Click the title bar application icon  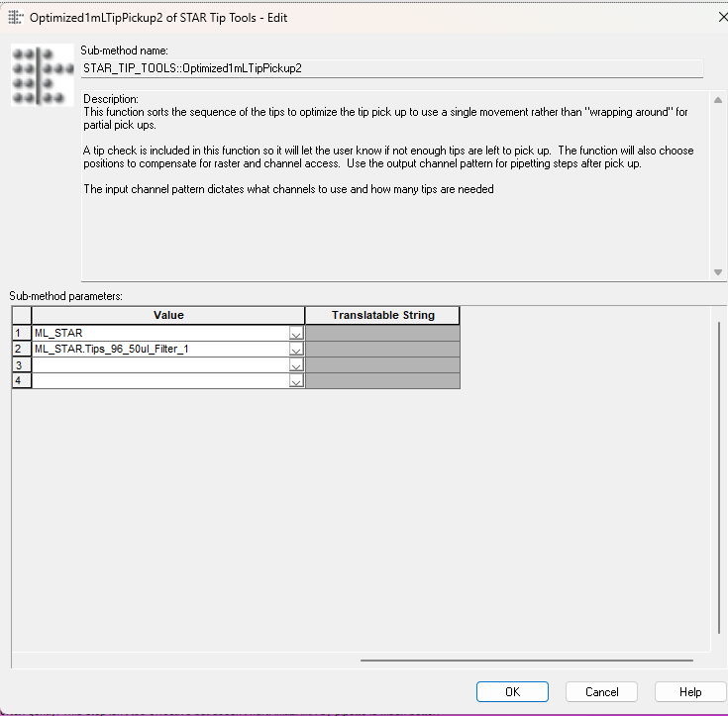(x=15, y=17)
